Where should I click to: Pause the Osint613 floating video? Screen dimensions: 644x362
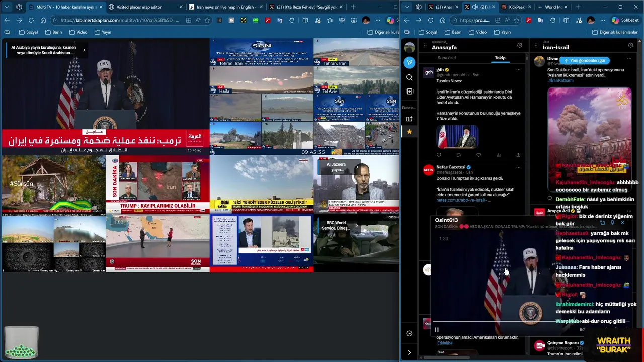436,330
